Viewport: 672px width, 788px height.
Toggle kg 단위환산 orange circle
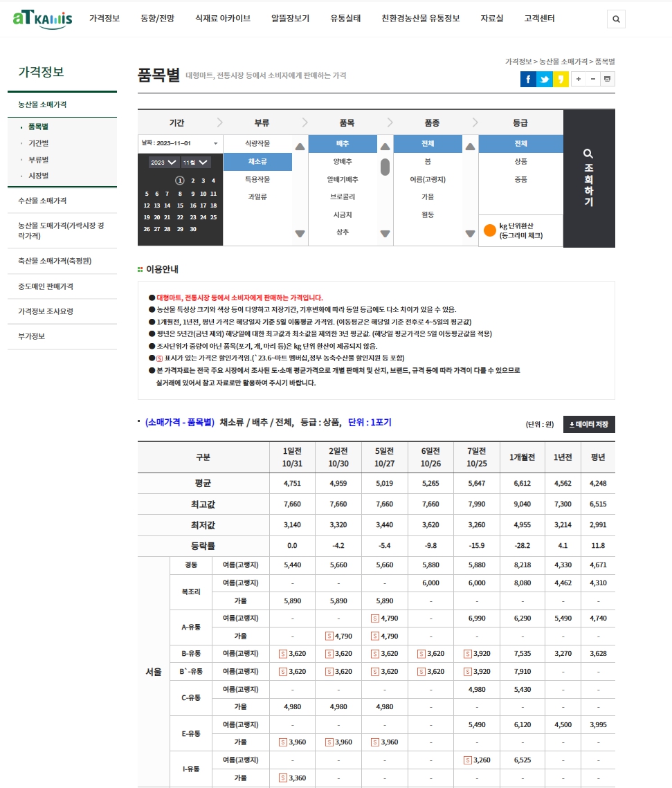click(489, 230)
